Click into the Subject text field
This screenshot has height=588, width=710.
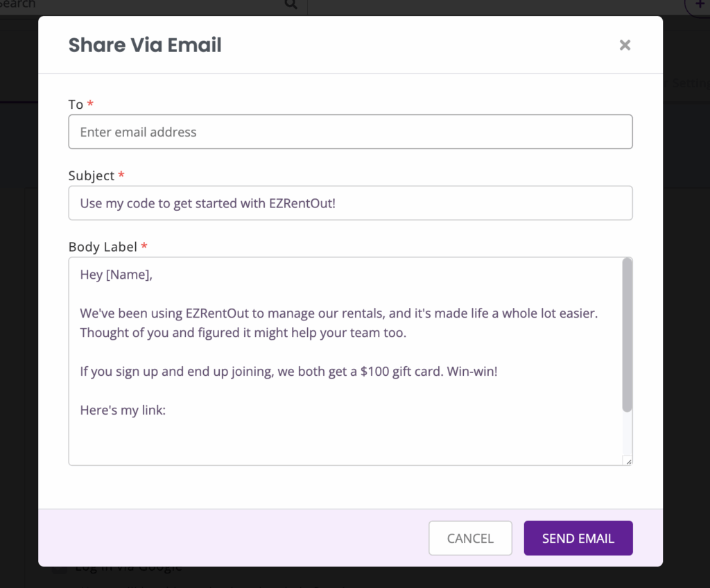pos(350,203)
